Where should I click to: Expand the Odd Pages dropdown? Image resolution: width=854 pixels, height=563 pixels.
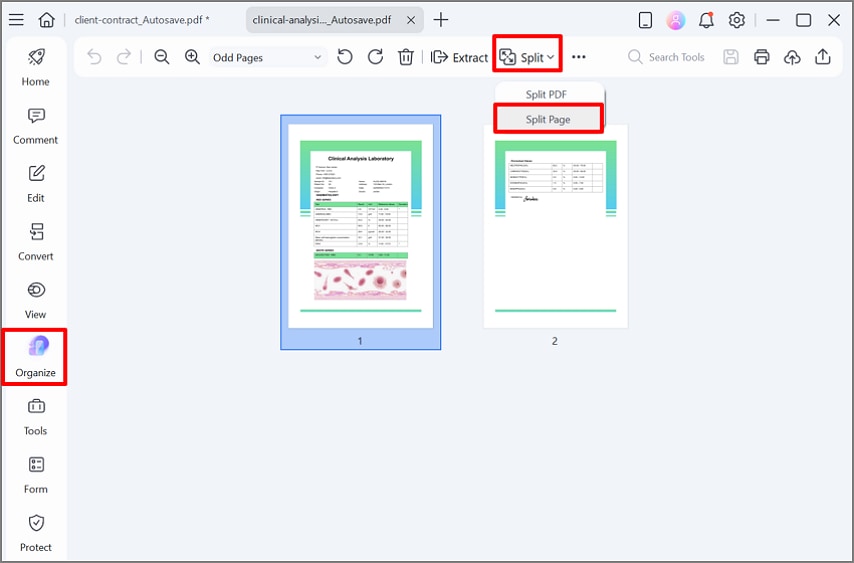pos(267,57)
